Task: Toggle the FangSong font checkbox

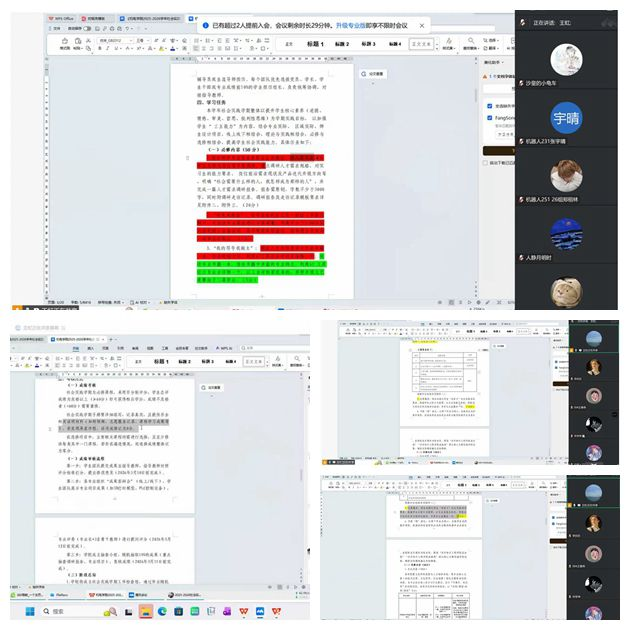Action: 487,116
